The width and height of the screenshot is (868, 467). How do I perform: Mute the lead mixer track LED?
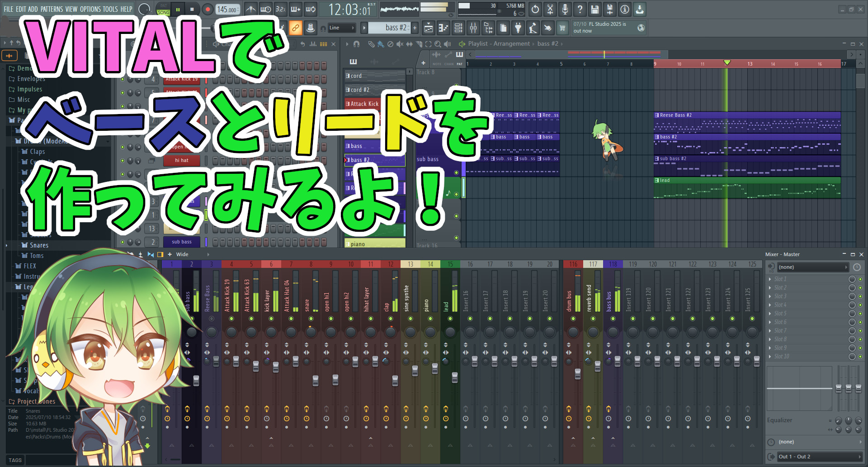[450, 319]
